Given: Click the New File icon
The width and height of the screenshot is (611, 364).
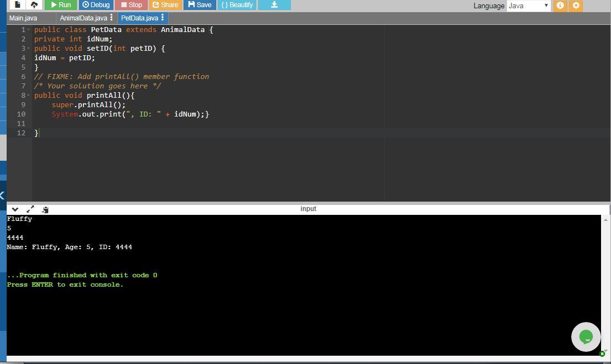Looking at the screenshot, I should [x=17, y=4].
